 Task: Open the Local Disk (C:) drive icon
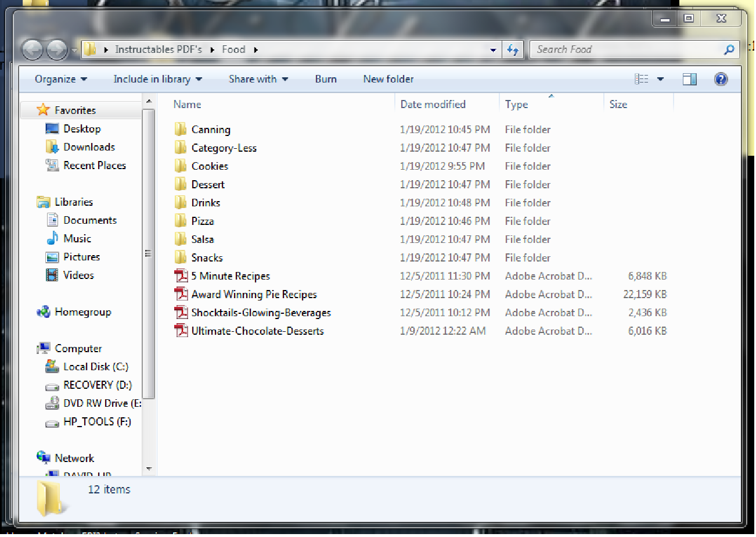click(51, 367)
